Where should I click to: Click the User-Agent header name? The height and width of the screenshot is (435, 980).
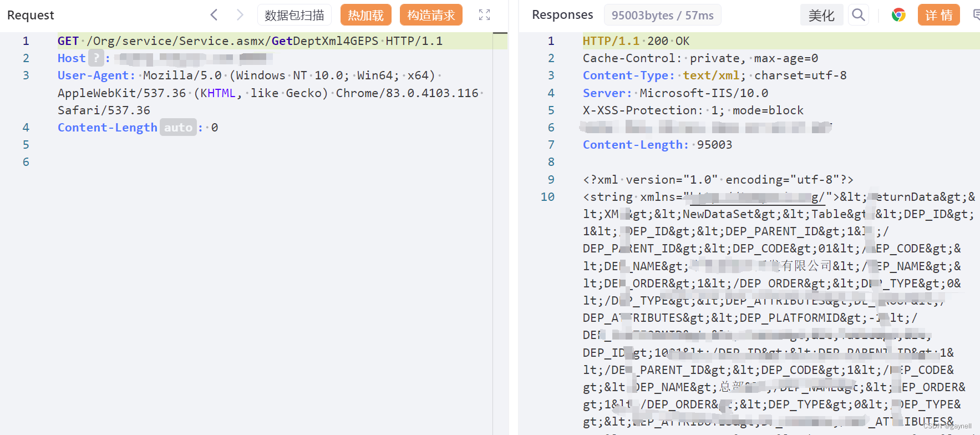click(97, 75)
